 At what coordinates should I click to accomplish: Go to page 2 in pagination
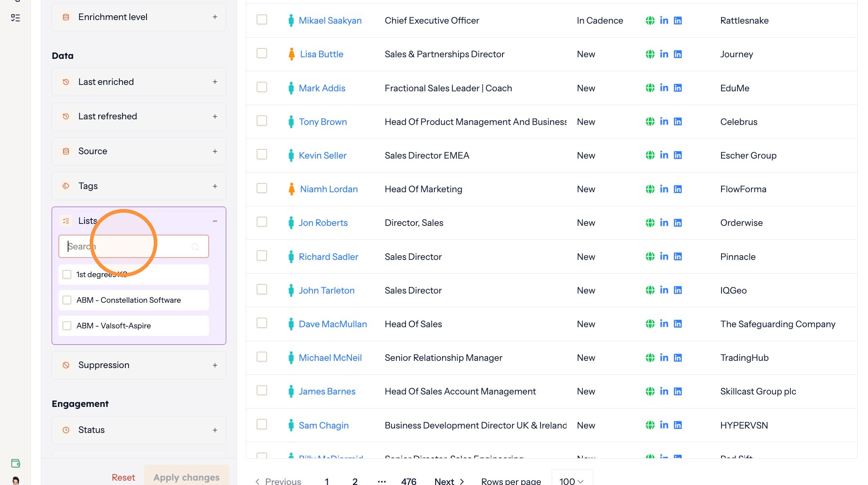355,481
